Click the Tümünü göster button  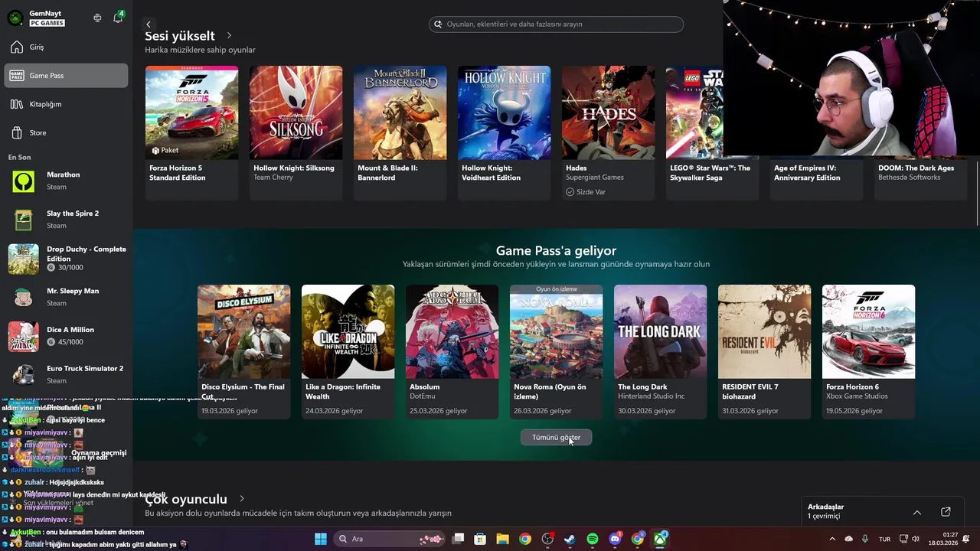coord(556,438)
